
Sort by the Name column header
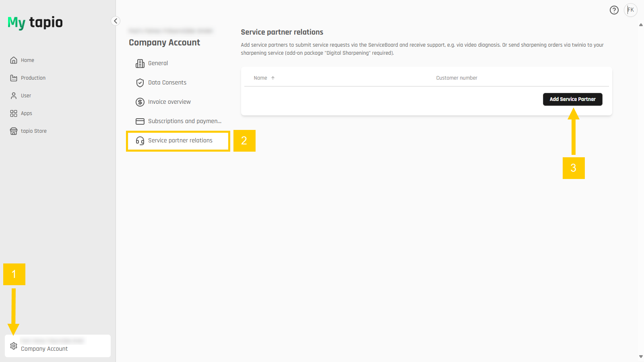coord(260,78)
